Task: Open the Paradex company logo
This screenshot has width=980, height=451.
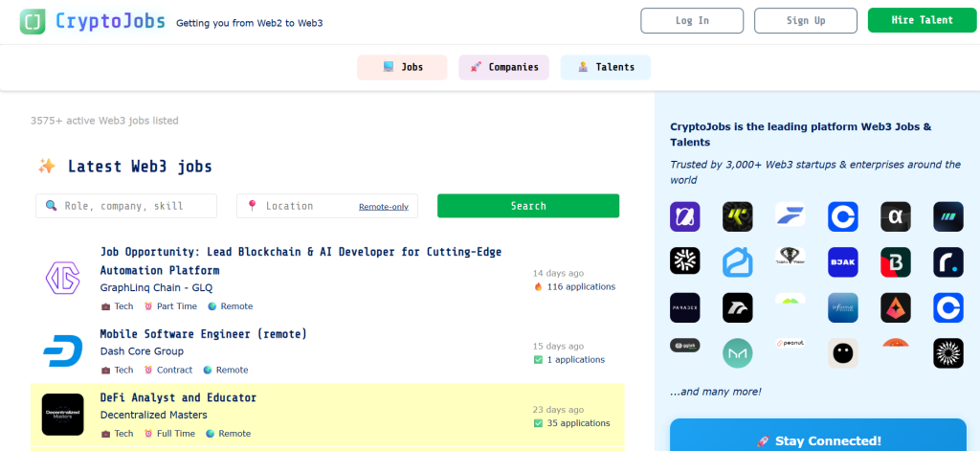Action: (685, 307)
